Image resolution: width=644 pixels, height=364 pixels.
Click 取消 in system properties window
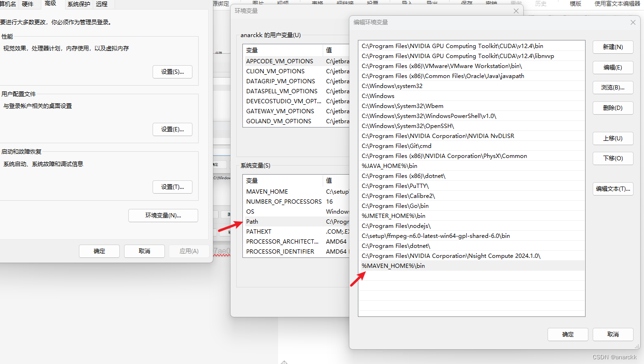click(144, 251)
